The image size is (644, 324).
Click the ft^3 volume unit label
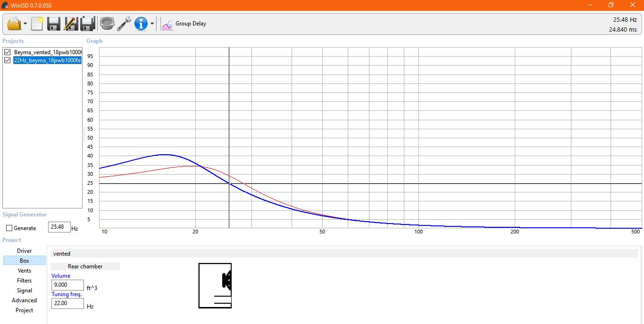point(92,288)
